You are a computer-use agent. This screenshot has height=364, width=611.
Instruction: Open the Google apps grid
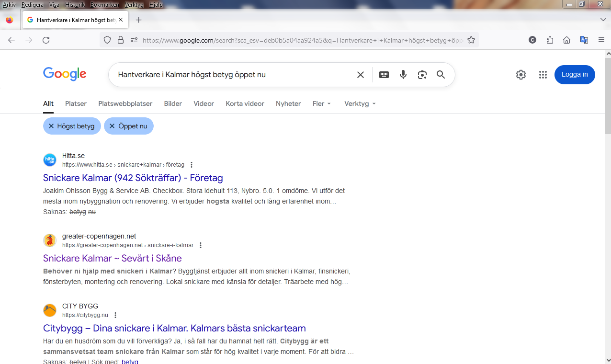tap(543, 75)
